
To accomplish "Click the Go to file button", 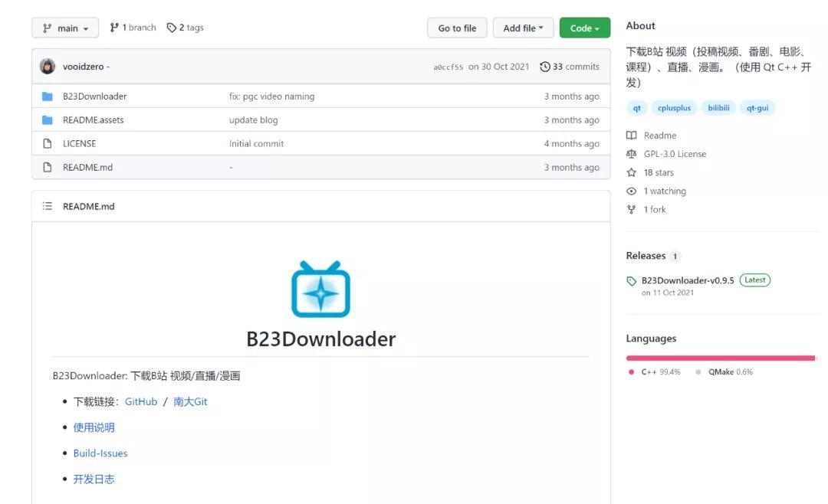I will tap(457, 28).
